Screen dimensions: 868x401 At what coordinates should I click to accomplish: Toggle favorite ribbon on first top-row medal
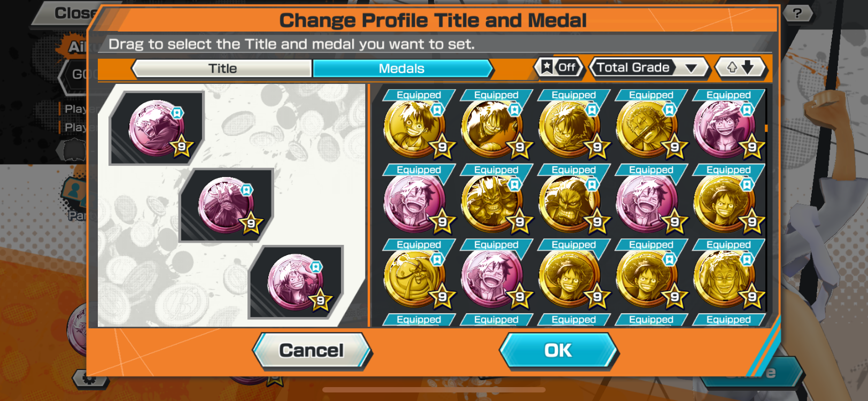pos(437,110)
